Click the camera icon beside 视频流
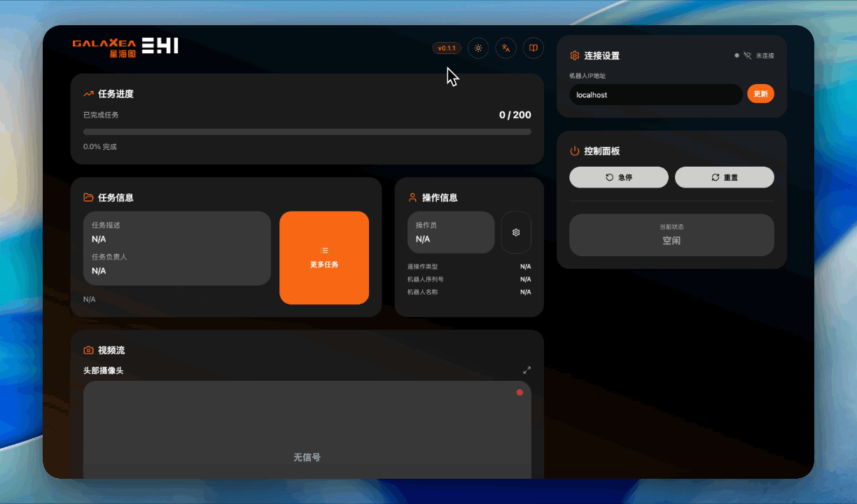 point(88,350)
